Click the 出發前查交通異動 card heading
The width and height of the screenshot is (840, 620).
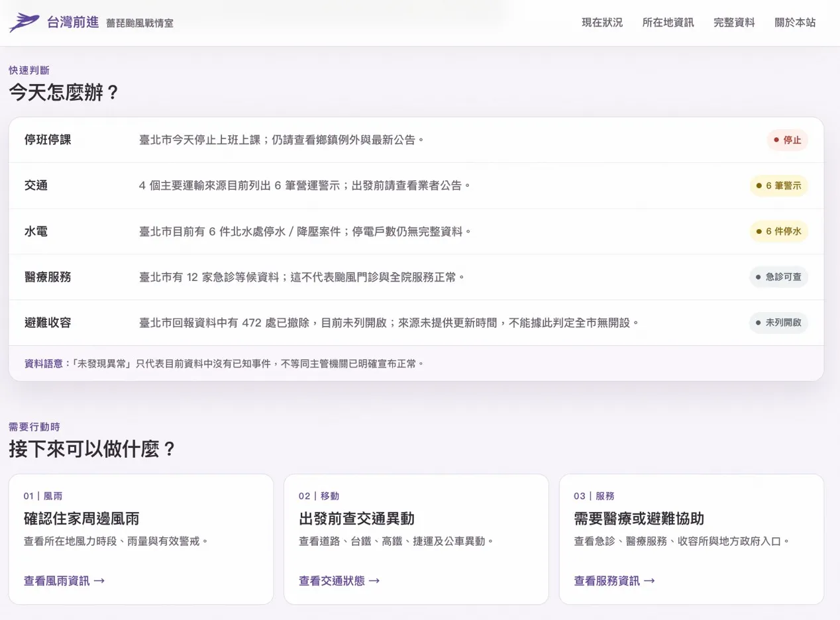[x=356, y=519]
